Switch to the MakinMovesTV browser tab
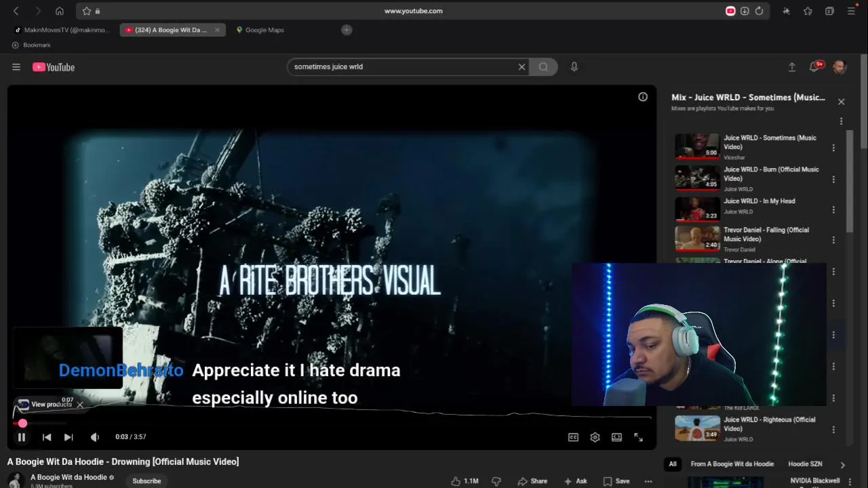 62,30
